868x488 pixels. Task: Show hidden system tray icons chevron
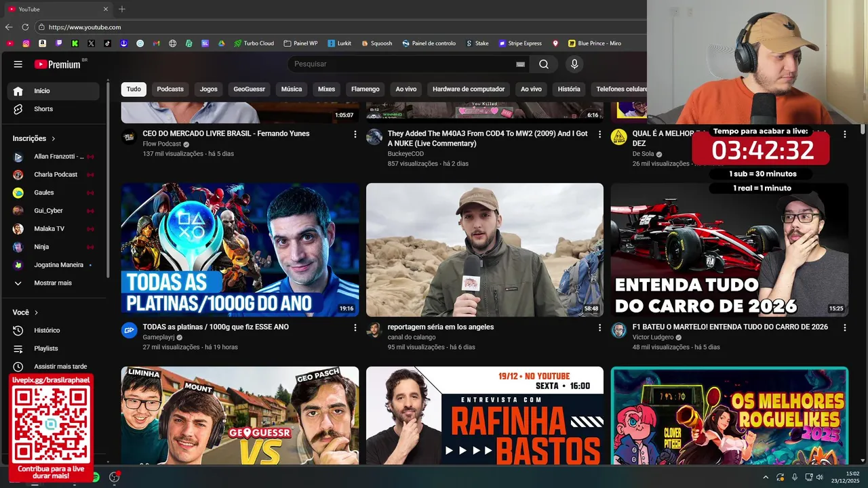pyautogui.click(x=766, y=477)
